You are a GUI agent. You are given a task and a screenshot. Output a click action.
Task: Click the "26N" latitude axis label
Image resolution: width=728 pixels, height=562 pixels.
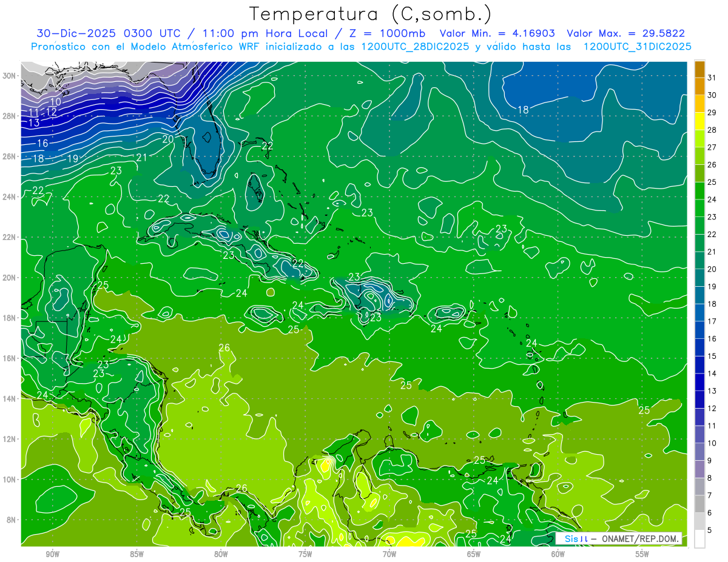tap(9, 156)
